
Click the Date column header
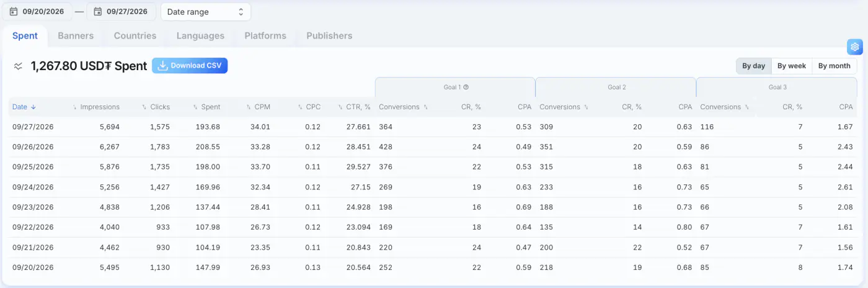tap(20, 107)
